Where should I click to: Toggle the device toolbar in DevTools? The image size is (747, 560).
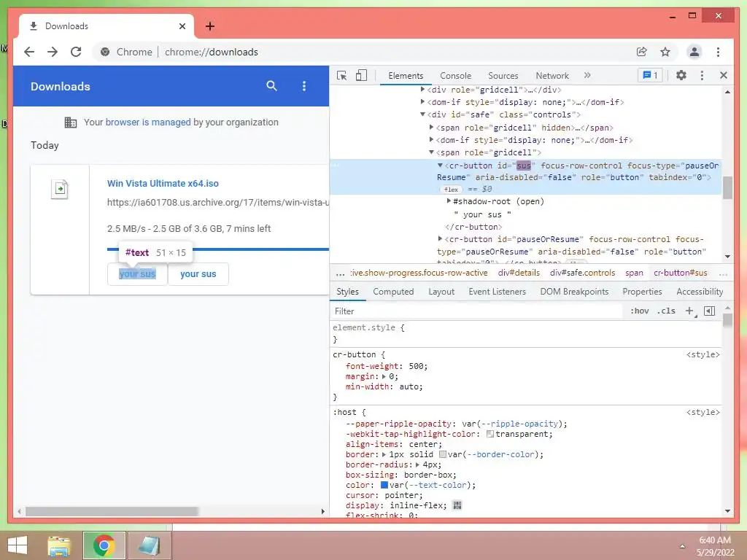(x=362, y=75)
